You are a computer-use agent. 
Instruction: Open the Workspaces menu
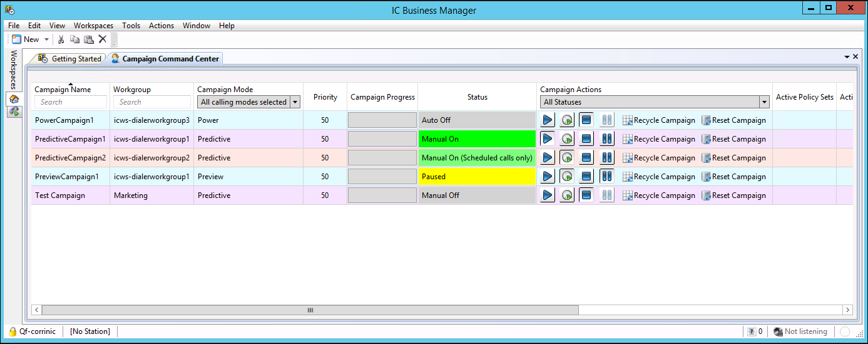tap(93, 26)
